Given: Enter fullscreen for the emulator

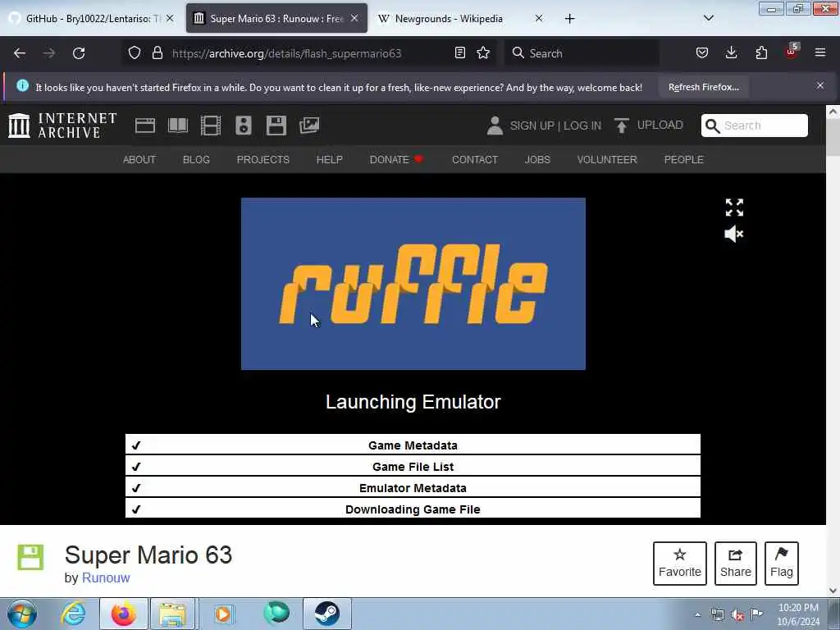Looking at the screenshot, I should [x=734, y=208].
